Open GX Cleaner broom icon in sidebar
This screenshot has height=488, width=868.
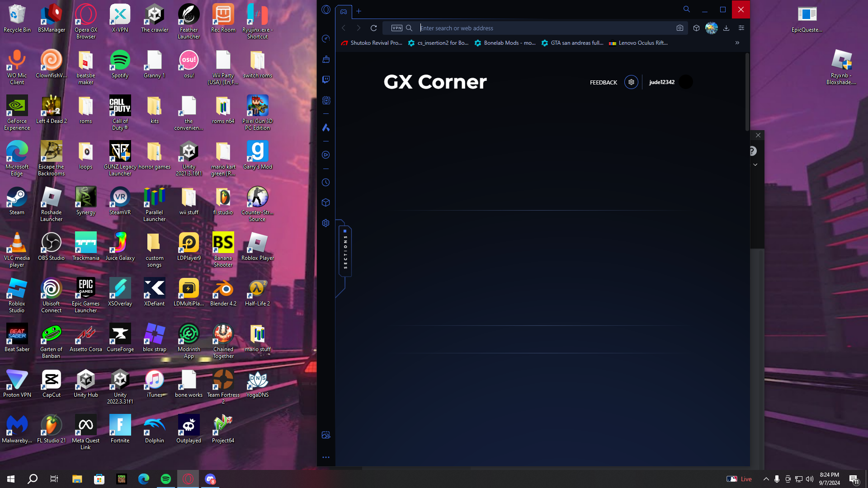[325, 59]
